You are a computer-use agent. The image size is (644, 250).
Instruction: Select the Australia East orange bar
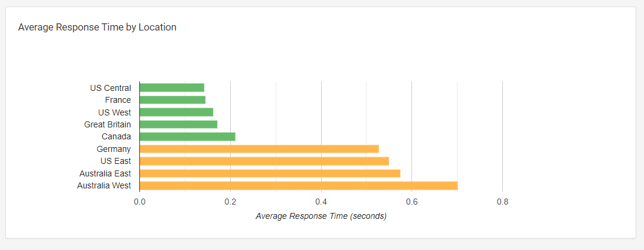click(270, 173)
